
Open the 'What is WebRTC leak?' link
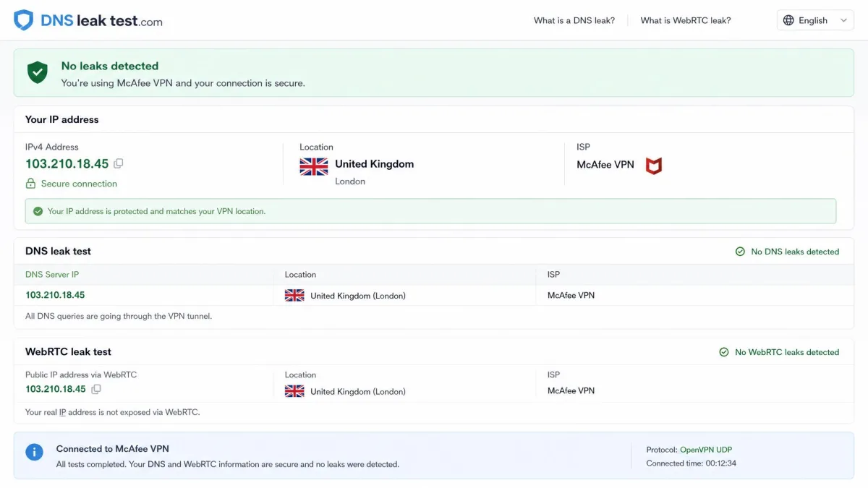pyautogui.click(x=686, y=20)
